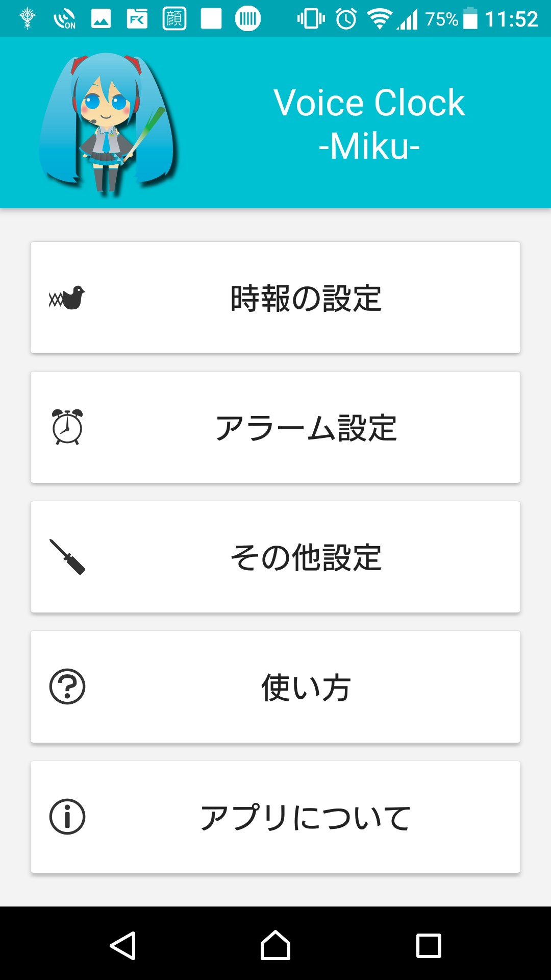Tap the vibrate mode status icon
551x980 pixels.
point(311,19)
